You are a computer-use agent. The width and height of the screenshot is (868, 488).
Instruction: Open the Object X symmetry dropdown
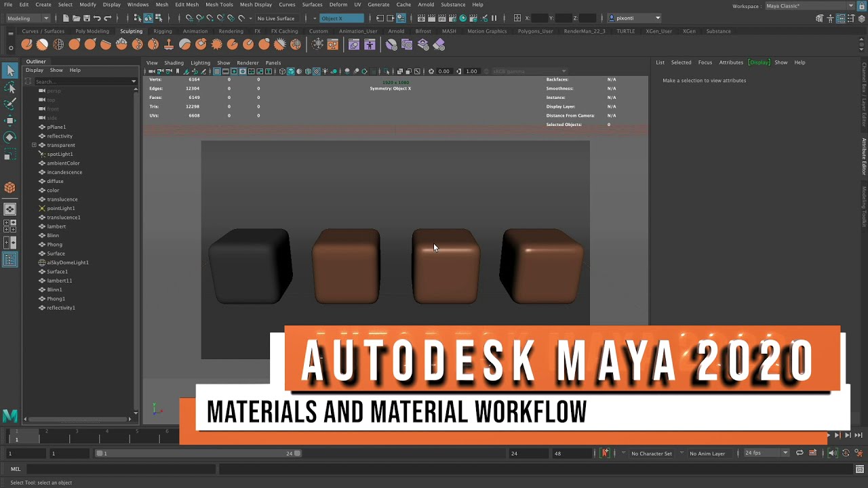(x=342, y=18)
